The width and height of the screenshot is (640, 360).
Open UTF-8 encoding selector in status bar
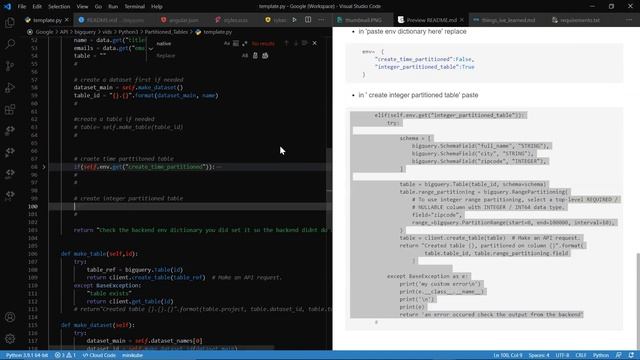click(x=562, y=355)
